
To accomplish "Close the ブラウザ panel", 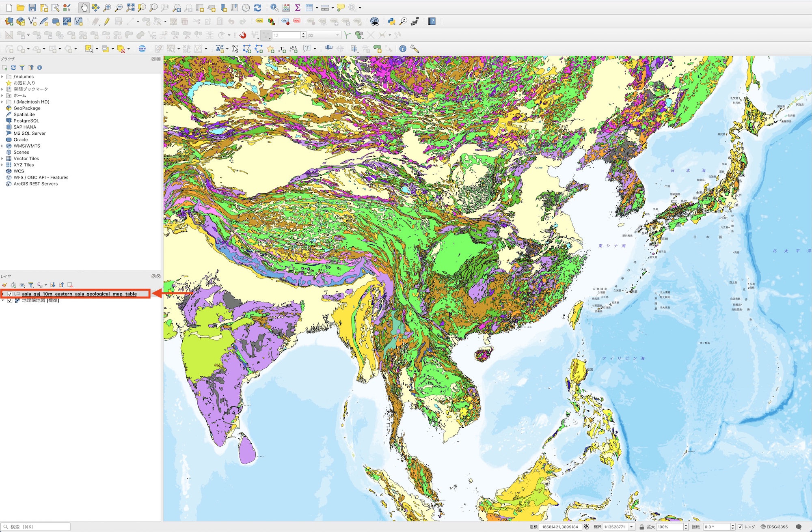I will click(x=159, y=59).
